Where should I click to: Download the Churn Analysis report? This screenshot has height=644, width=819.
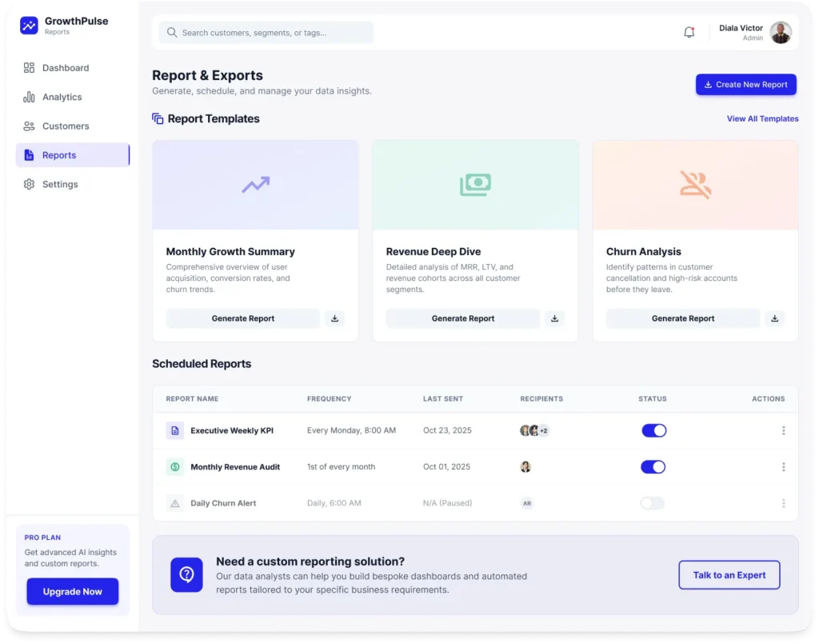[x=774, y=318]
